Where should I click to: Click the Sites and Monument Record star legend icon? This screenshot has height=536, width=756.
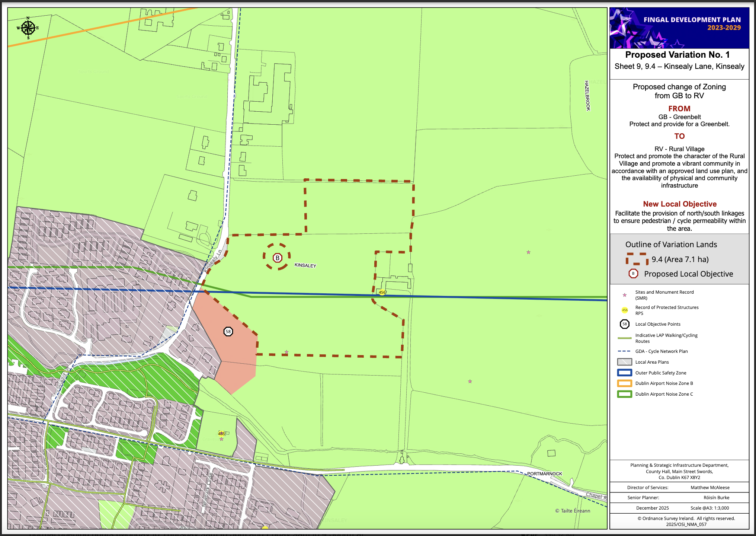(x=625, y=295)
